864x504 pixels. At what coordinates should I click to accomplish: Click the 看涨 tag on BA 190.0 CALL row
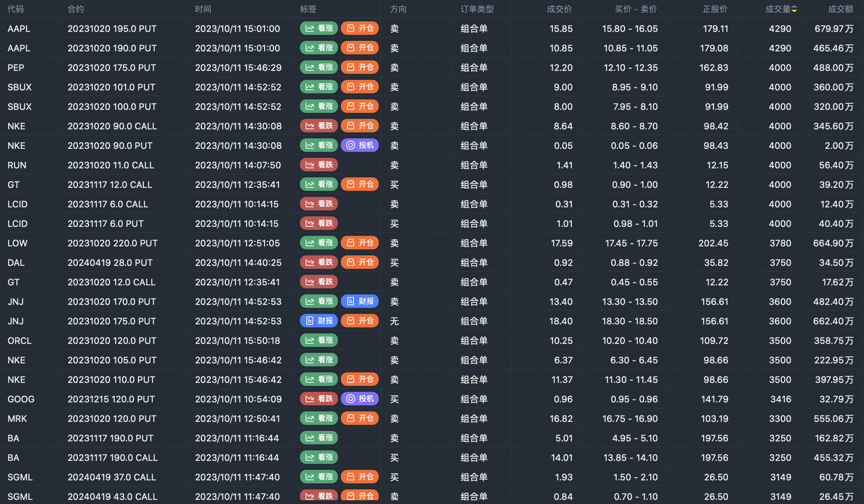click(319, 457)
